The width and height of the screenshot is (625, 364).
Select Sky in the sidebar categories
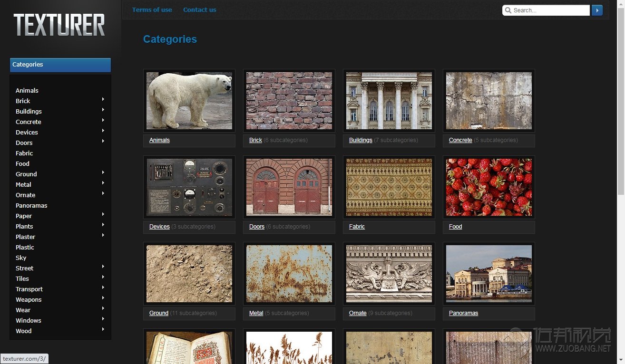tap(21, 258)
